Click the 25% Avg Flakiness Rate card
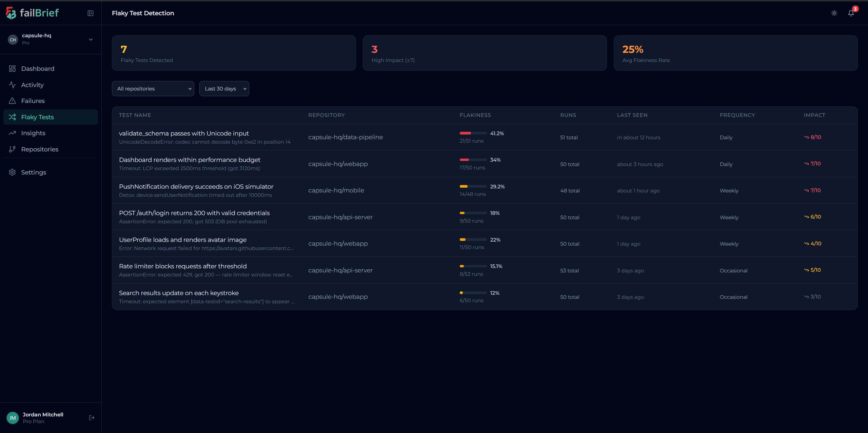The height and width of the screenshot is (433, 868). 736,53
